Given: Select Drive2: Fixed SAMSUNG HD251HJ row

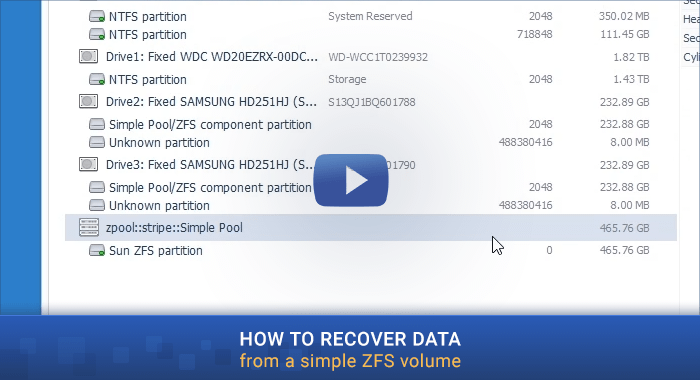Looking at the screenshot, I should (371, 102).
